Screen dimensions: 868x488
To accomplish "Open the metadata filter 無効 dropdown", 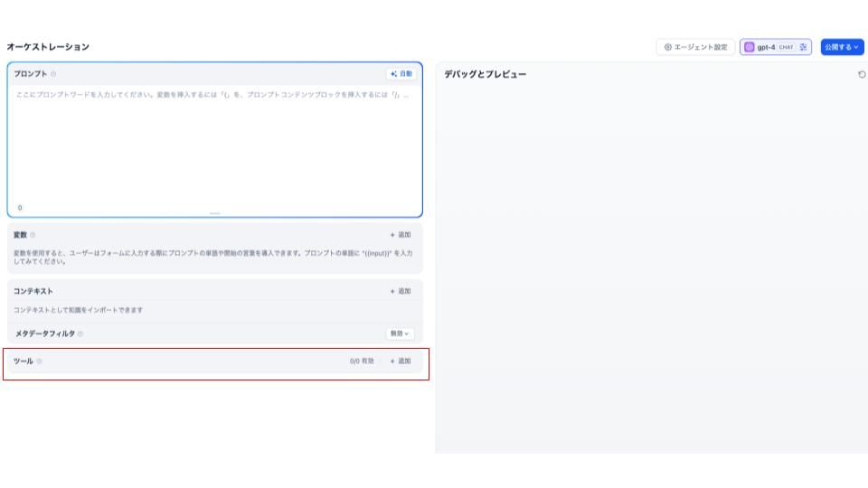I will point(400,333).
